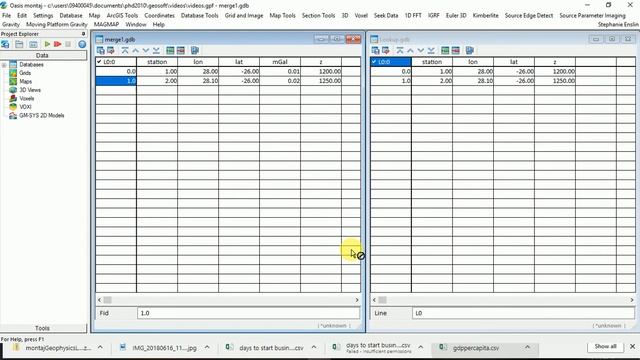Select the L0:0 line header in merge1.gdb
Viewport: 640px width, 360px height.
(x=116, y=62)
